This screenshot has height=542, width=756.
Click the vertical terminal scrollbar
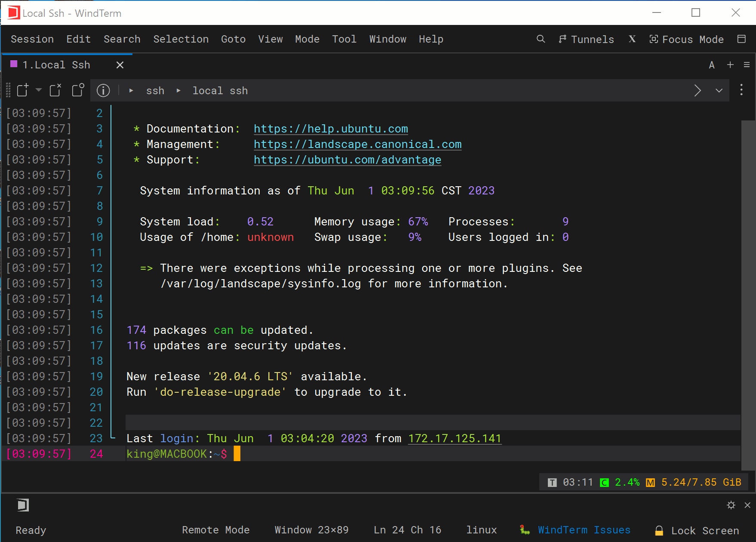click(748, 295)
